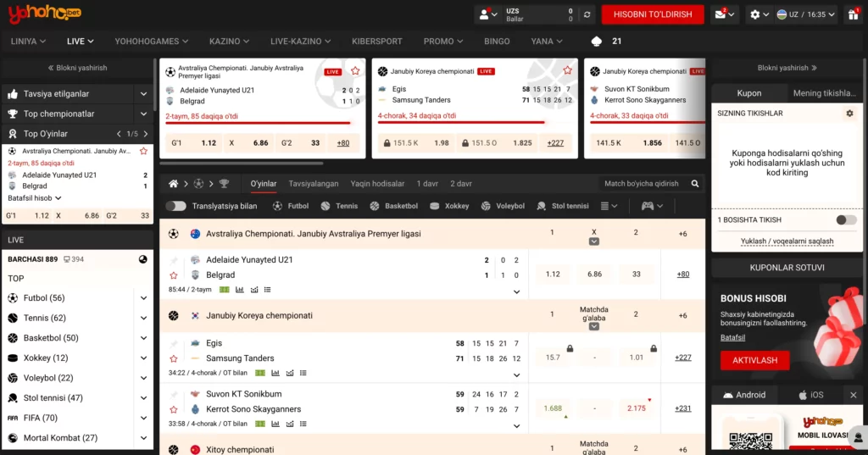
Task: Open field view icon for Suvon KT Sonikbum
Action: pos(259,424)
